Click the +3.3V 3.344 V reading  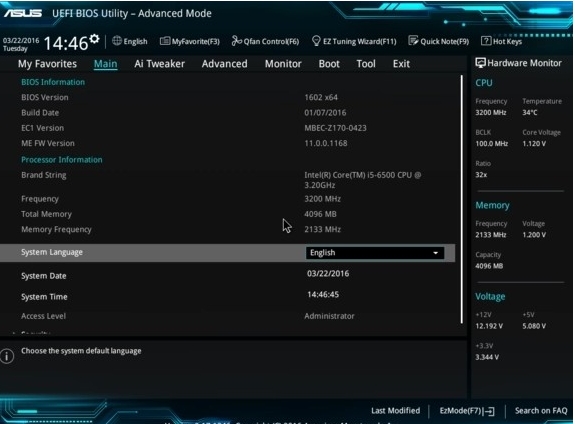click(x=487, y=357)
